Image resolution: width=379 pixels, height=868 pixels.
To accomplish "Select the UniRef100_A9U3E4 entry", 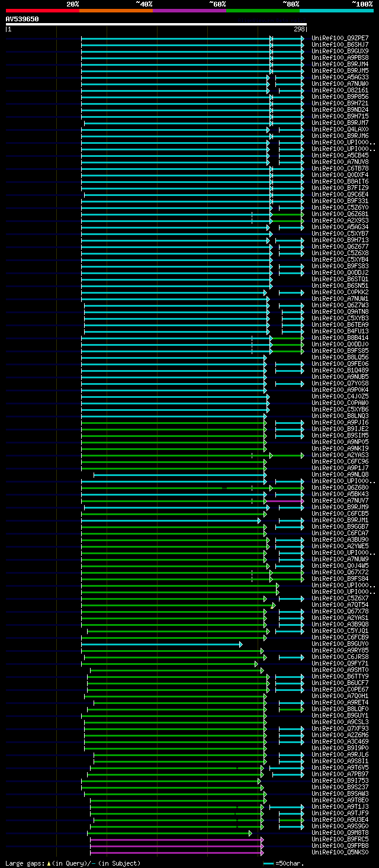I will [x=340, y=819].
